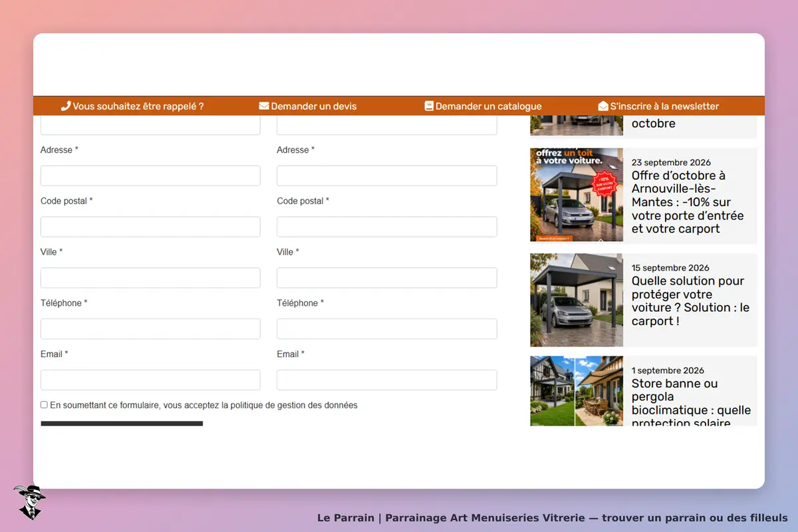Screen dimensions: 798x532
Task: Click the phone icon in orange bar
Action: point(66,106)
